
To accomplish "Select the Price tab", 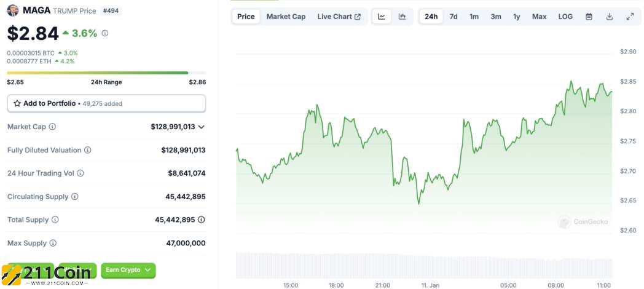I will 246,17.
